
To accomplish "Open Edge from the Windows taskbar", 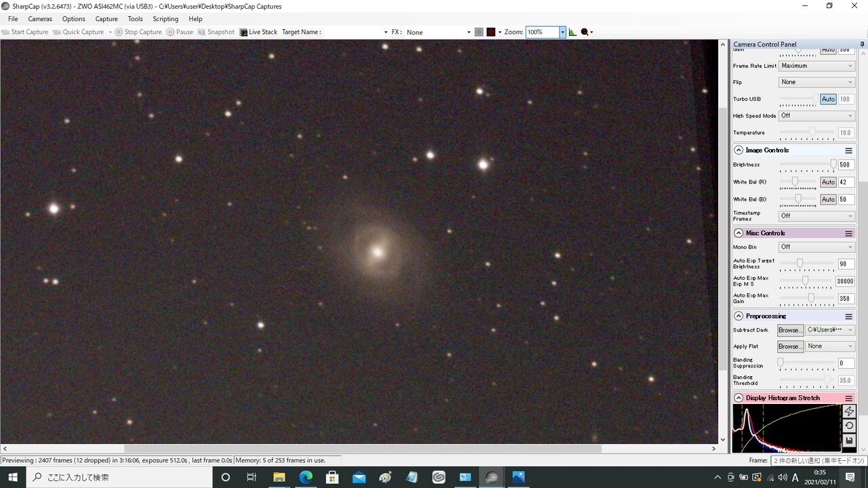I will pos(306,477).
